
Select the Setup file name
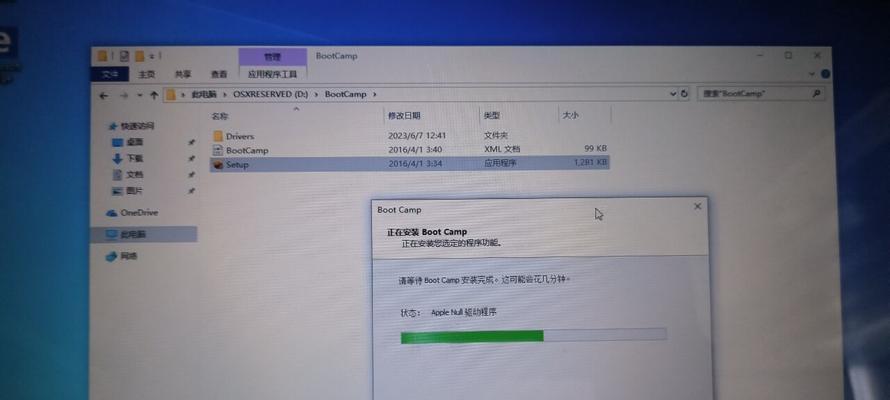click(237, 165)
